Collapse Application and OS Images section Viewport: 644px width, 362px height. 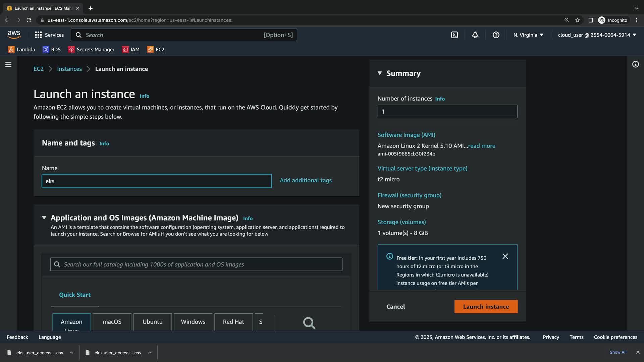(44, 218)
